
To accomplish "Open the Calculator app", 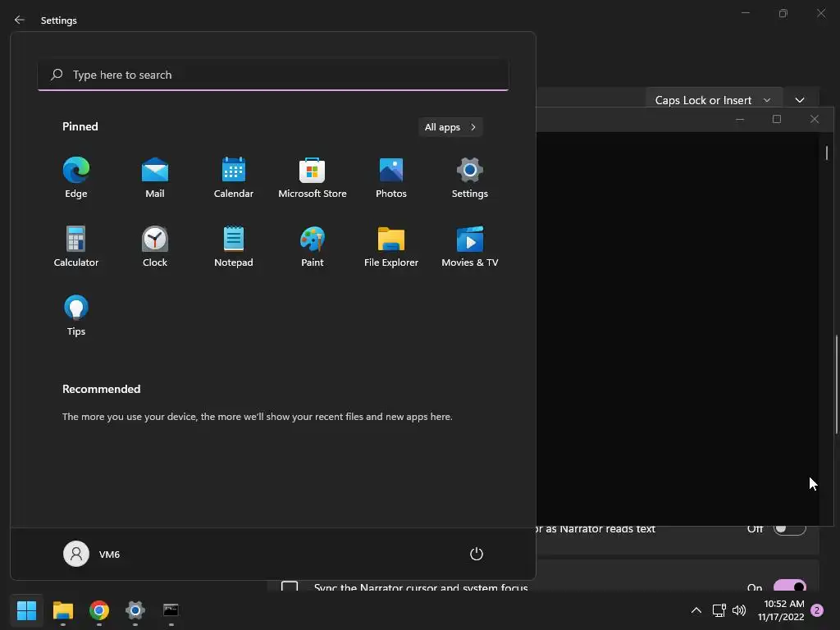I will click(76, 246).
